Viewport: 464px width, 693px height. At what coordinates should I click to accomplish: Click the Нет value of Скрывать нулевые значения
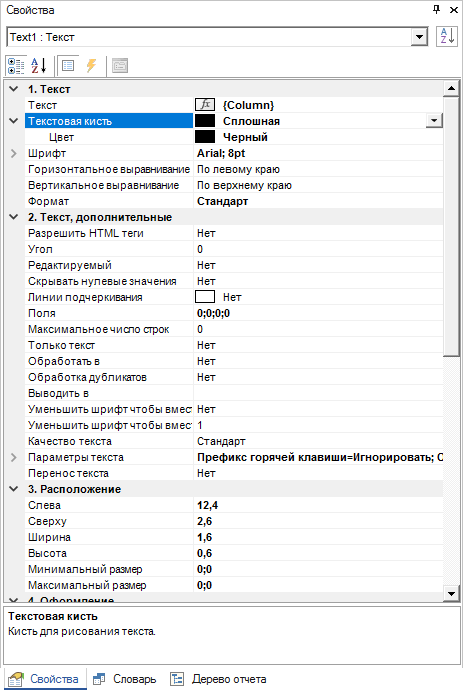(x=206, y=281)
